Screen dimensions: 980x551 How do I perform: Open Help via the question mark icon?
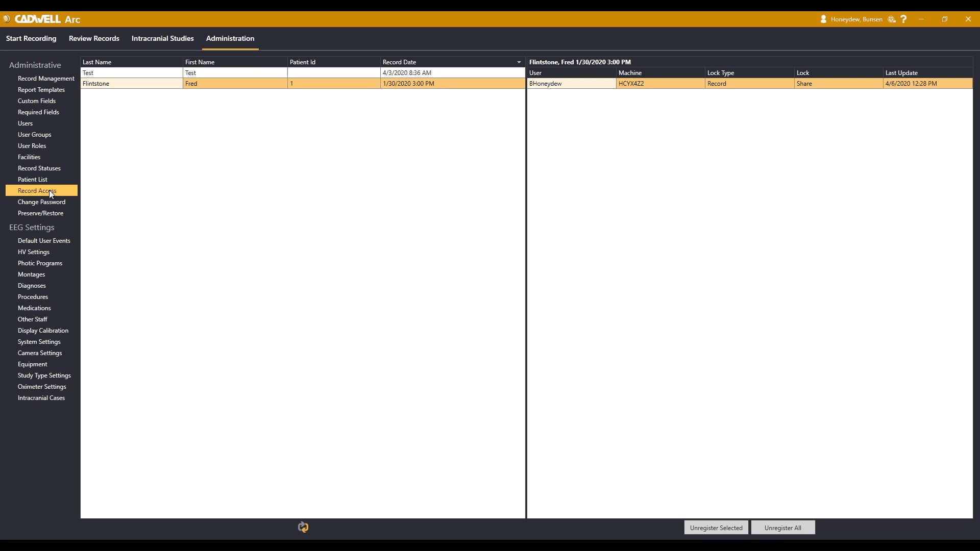(903, 19)
